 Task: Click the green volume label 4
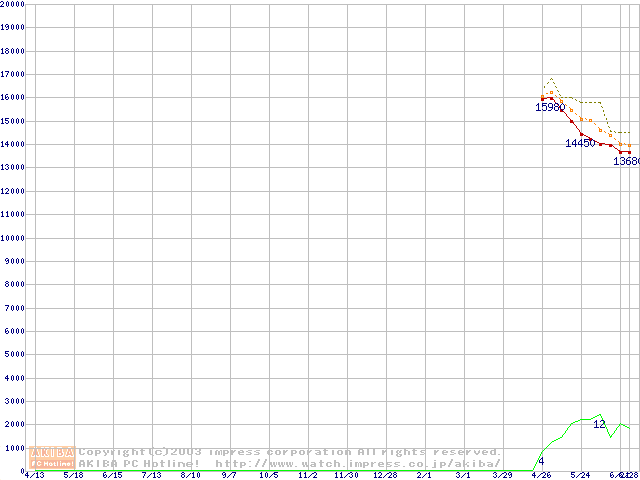coord(541,461)
